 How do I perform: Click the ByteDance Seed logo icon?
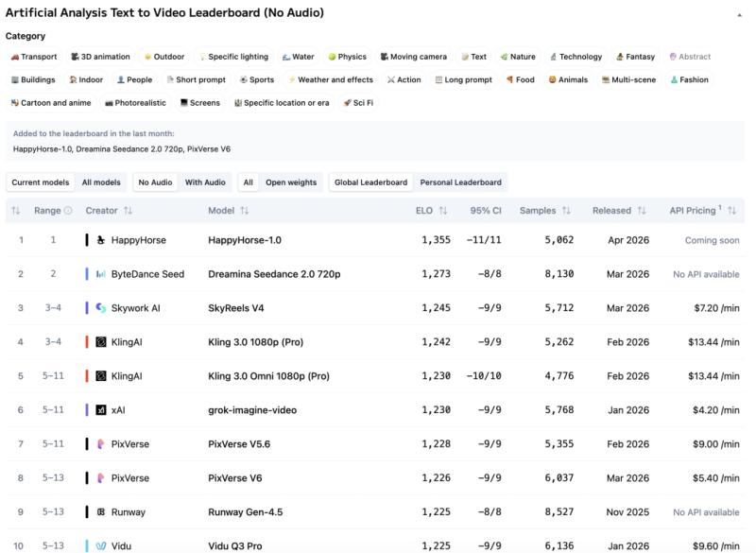(101, 274)
